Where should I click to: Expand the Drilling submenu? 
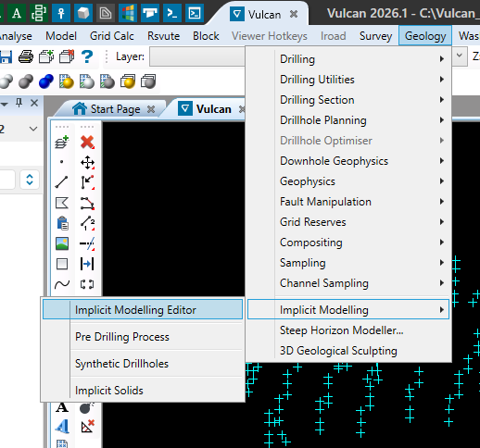pyautogui.click(x=348, y=59)
